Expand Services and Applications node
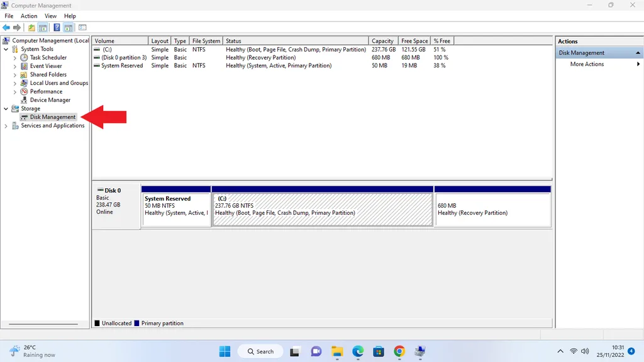Screen dimensions: 644x362 click(6, 126)
